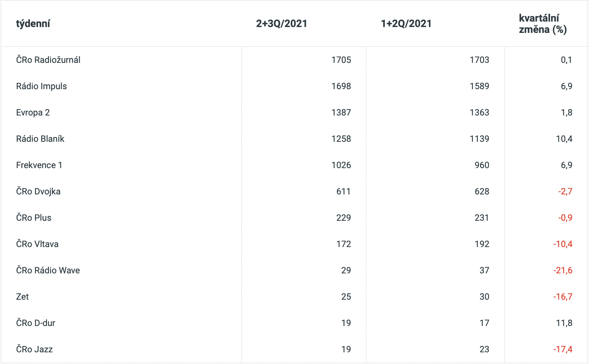
Task: Select the Zet station row label
Action: 22,297
